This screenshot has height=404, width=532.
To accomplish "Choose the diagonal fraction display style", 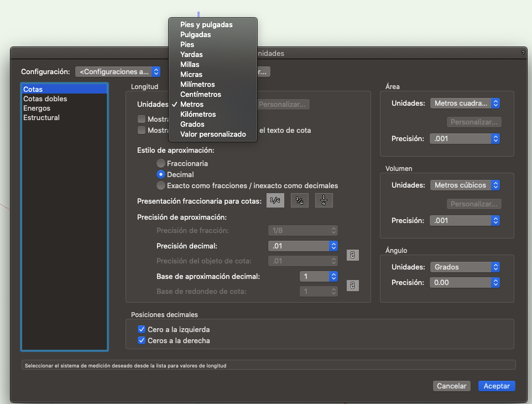I will pyautogui.click(x=300, y=201).
